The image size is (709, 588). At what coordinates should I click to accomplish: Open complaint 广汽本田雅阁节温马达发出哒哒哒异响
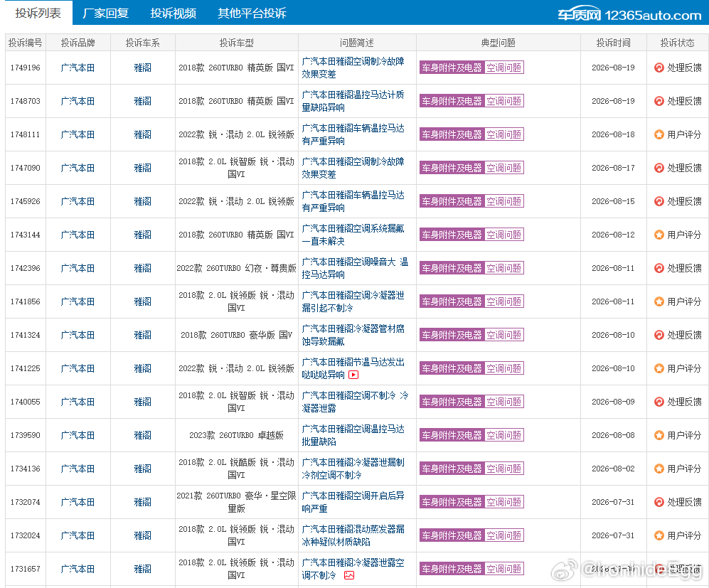point(353,369)
